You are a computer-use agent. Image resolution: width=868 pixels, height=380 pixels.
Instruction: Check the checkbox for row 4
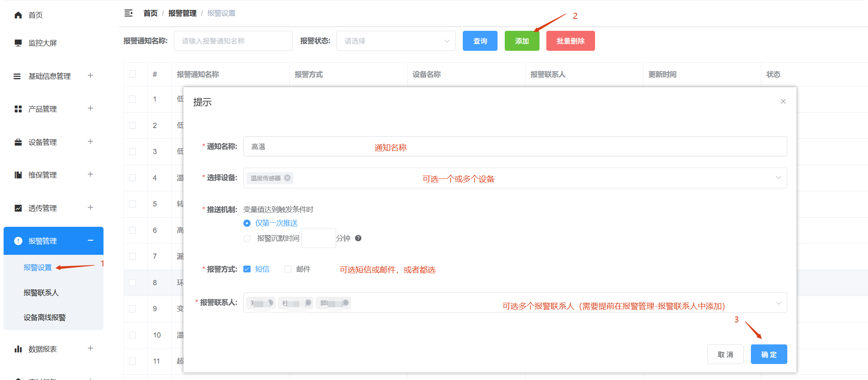pyautogui.click(x=133, y=178)
